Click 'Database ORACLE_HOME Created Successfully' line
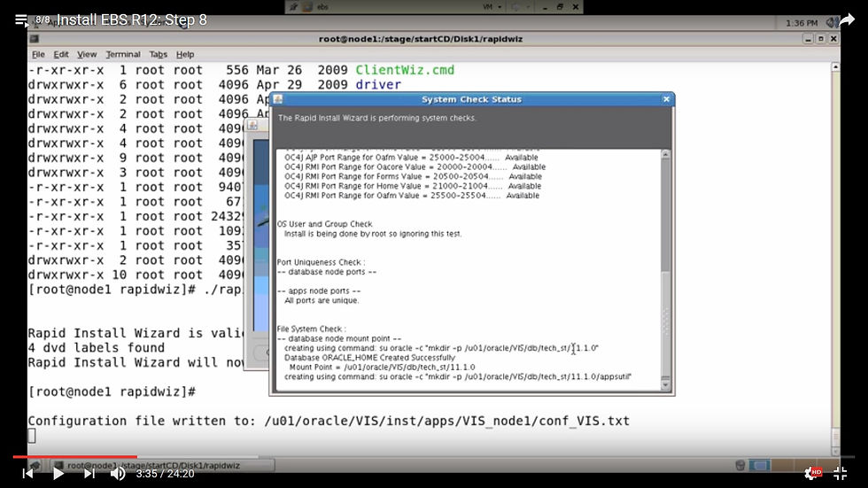868x488 pixels. coord(370,358)
